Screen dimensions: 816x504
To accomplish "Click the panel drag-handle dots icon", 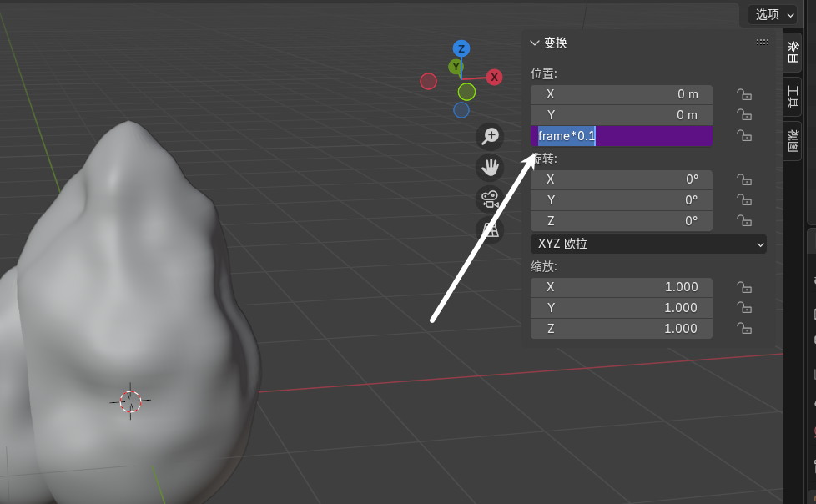I will (762, 42).
